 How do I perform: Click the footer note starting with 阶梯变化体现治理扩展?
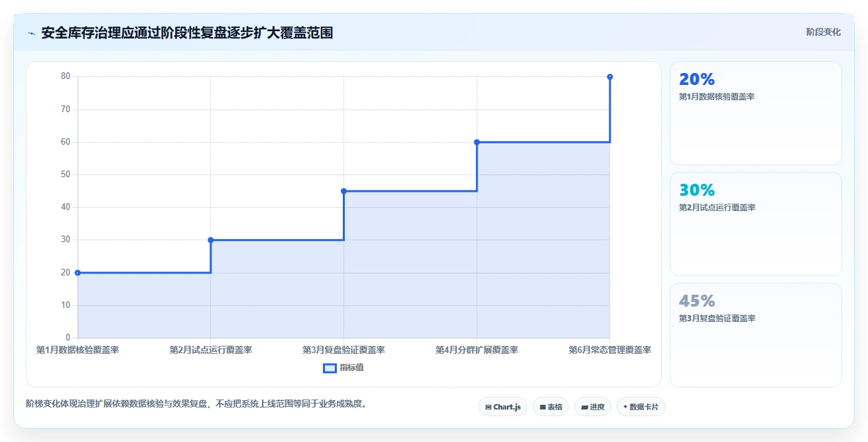click(x=196, y=404)
